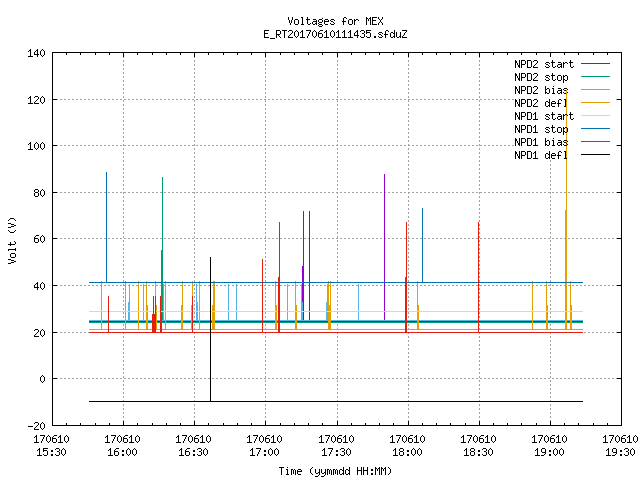Click the flat black line at -10 V
The width and height of the screenshot is (640, 480).
tap(336, 402)
